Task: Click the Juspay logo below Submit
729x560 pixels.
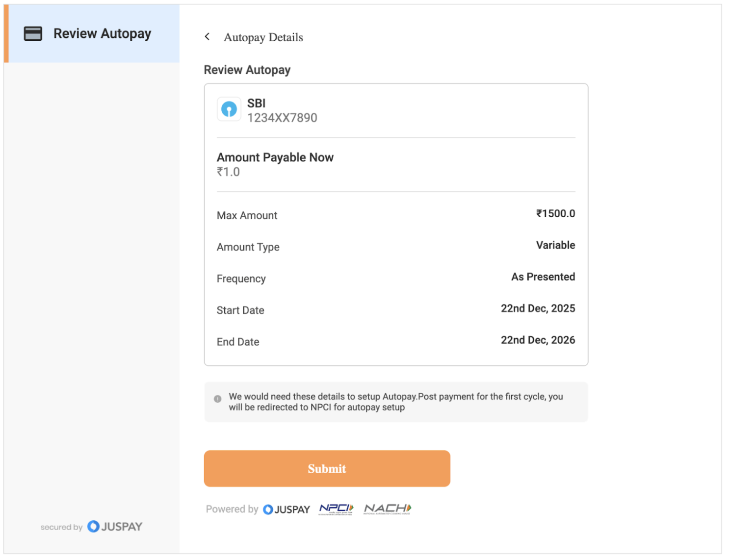Action: [x=286, y=509]
